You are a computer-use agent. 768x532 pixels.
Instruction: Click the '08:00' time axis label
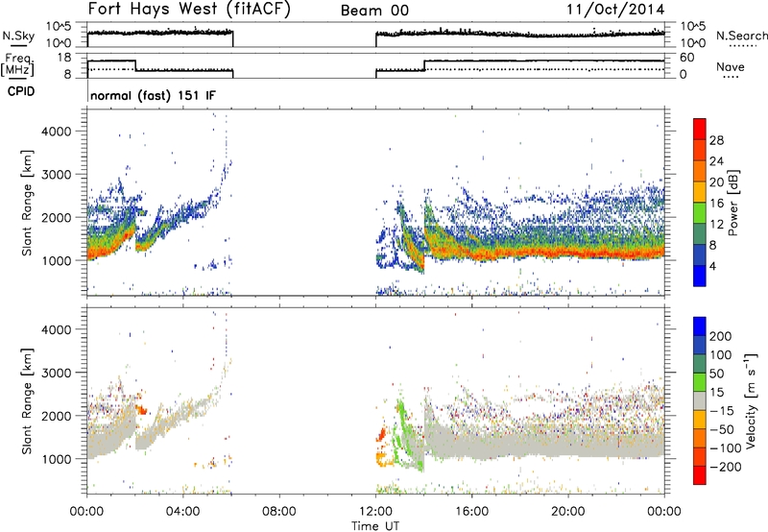tap(279, 512)
